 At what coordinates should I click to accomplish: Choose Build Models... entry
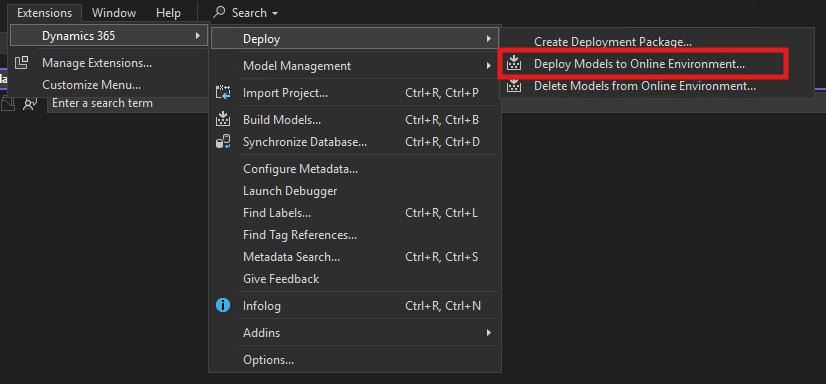pyautogui.click(x=355, y=120)
